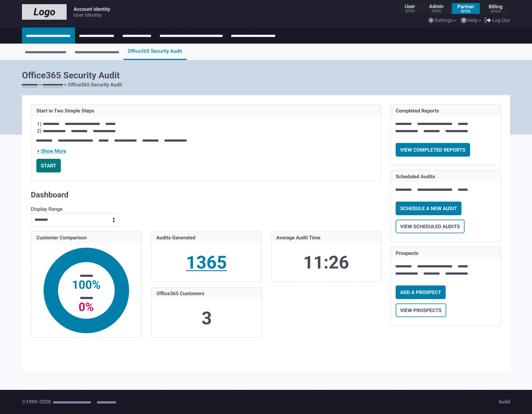Click the ©1999-2020 footer text

tap(36, 402)
